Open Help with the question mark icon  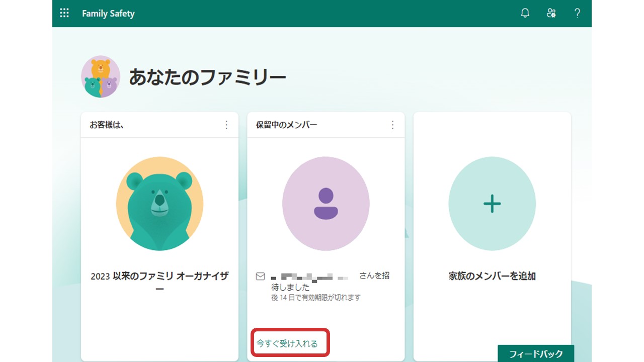click(x=577, y=13)
